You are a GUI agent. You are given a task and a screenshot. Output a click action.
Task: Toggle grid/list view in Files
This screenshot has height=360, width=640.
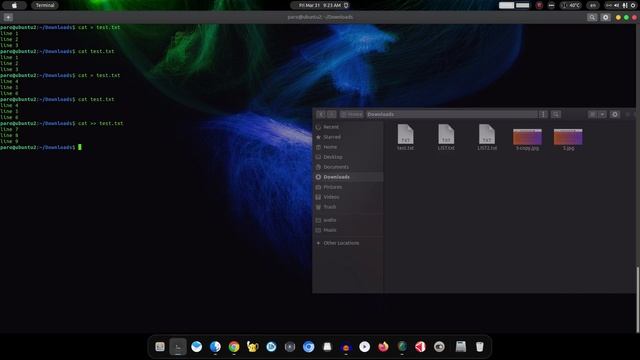pos(592,114)
